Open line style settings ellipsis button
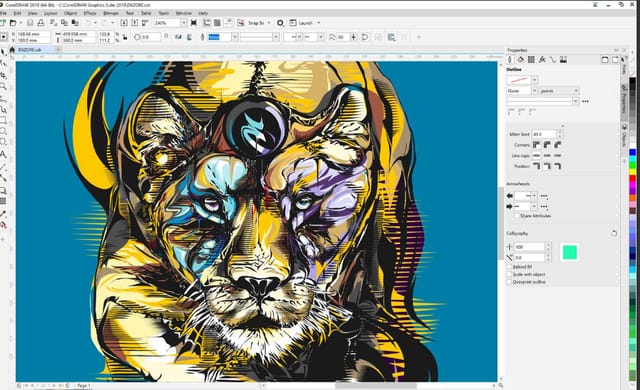Image resolution: width=640 pixels, height=390 pixels. [585, 101]
